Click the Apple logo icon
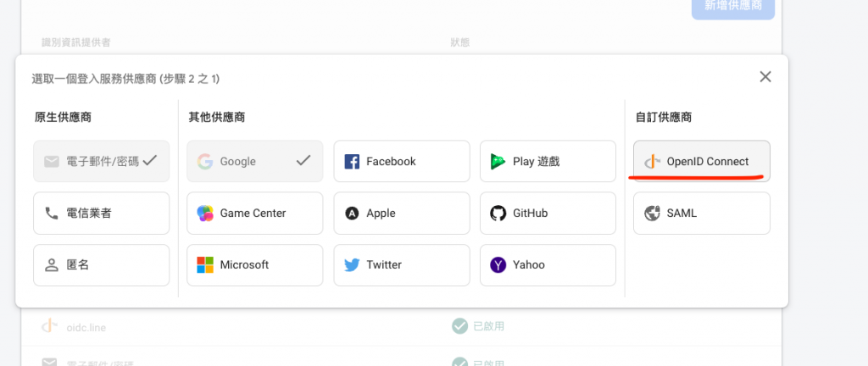 (352, 213)
